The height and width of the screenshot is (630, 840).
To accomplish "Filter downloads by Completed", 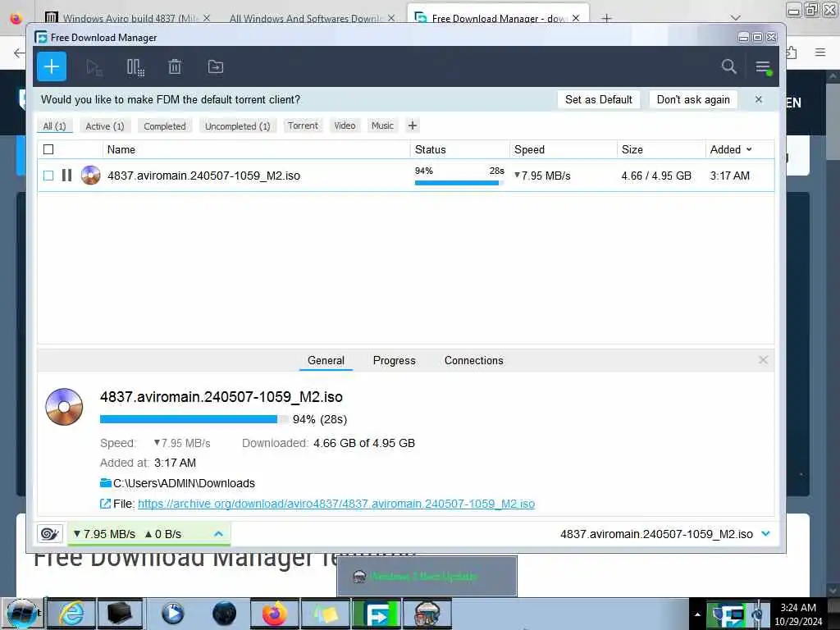I will coord(164,126).
